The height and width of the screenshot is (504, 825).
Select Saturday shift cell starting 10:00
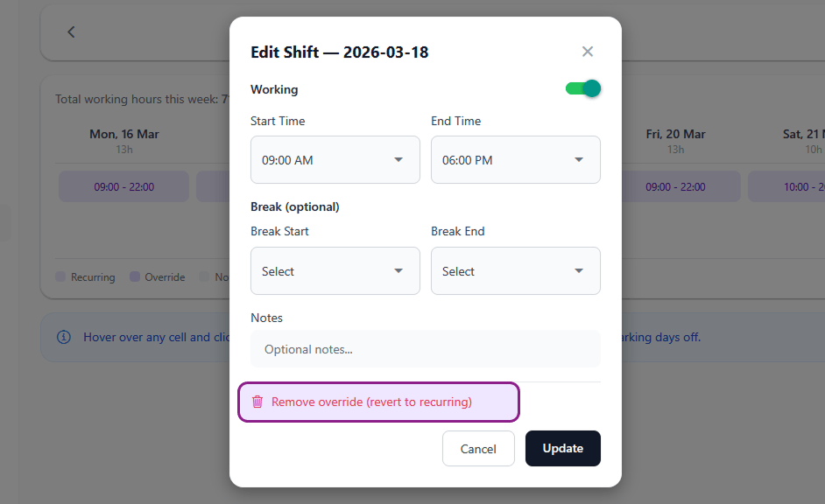(x=787, y=186)
